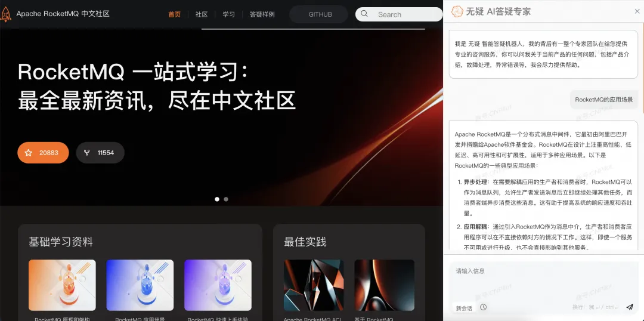The width and height of the screenshot is (644, 321).
Task: Click the bold '异步处理' list item text
Action: coord(476,181)
